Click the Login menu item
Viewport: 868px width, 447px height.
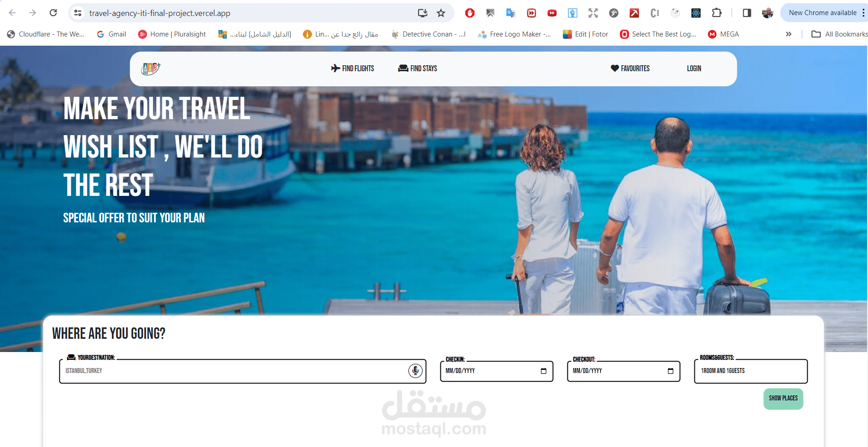[x=694, y=68]
